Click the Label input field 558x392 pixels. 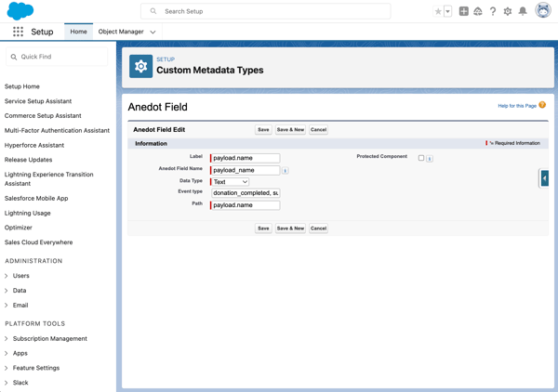(246, 158)
